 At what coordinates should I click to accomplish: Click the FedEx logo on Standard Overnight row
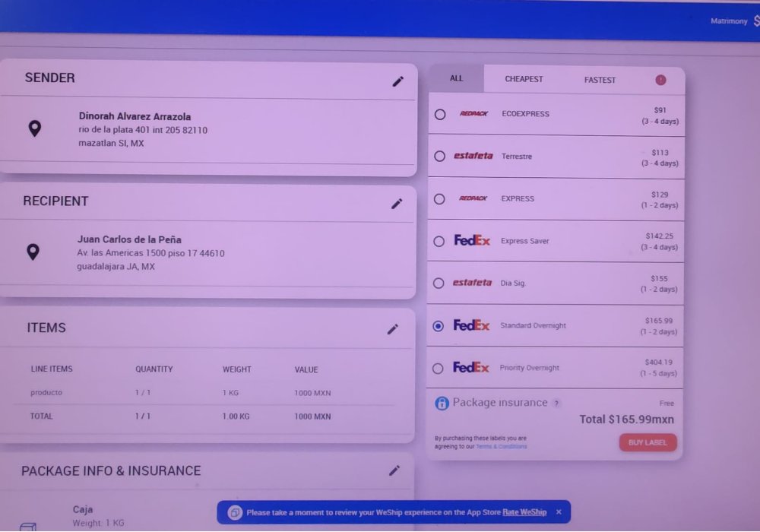click(471, 325)
